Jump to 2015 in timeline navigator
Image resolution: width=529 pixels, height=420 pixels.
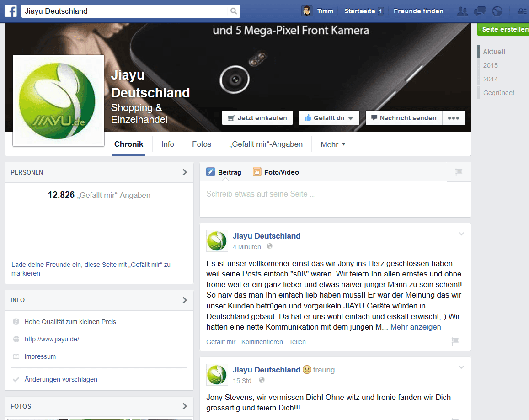pos(490,65)
